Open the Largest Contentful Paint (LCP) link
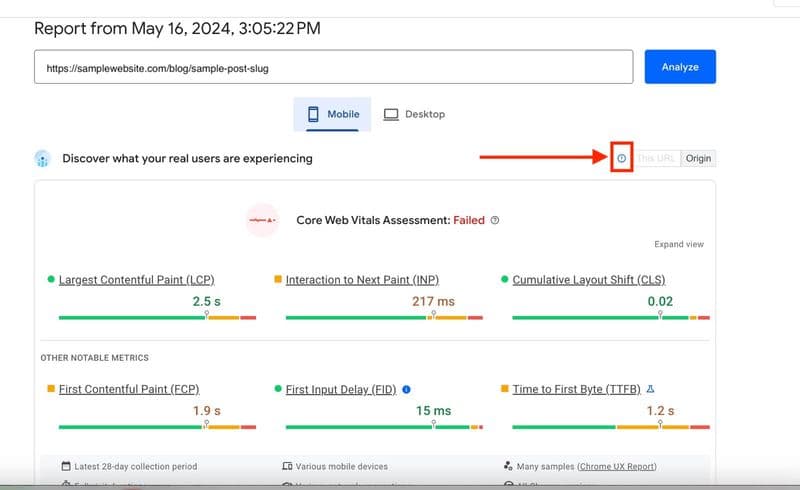 point(136,280)
